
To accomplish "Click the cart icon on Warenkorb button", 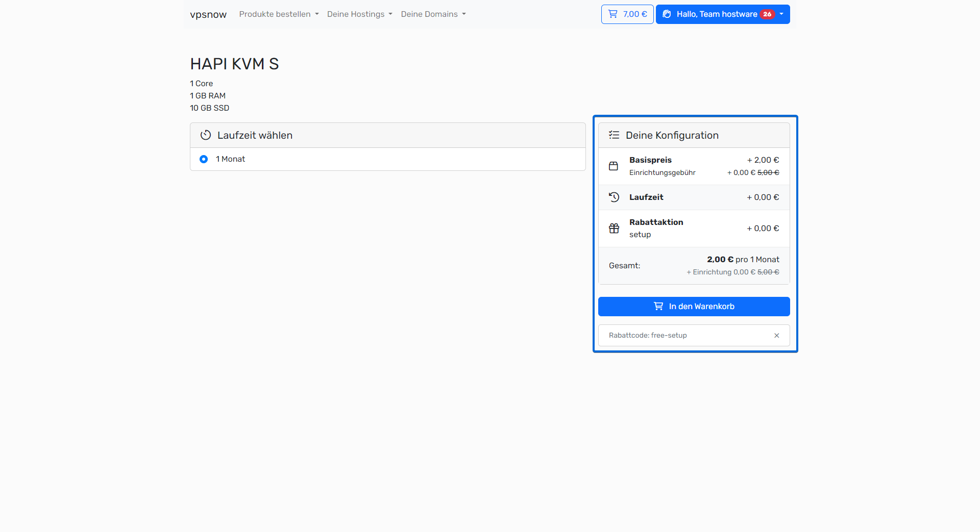I will pyautogui.click(x=659, y=307).
